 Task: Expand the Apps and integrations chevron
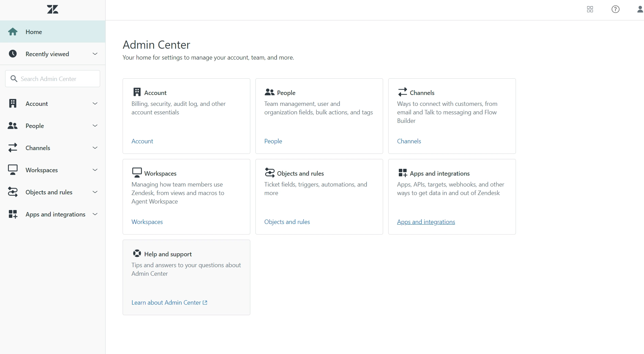coord(95,214)
